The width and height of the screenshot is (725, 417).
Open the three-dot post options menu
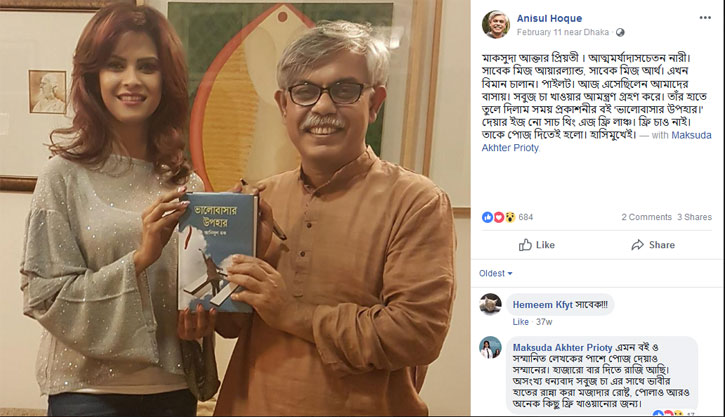705,18
